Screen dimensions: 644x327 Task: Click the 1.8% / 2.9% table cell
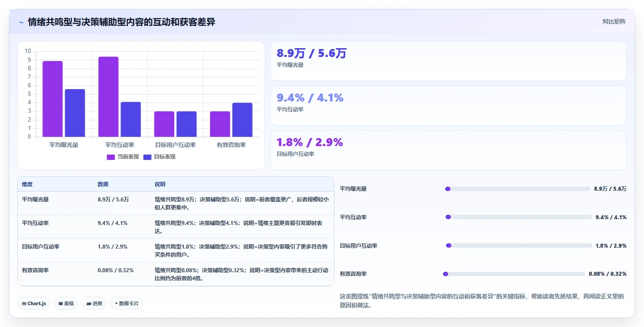[113, 246]
